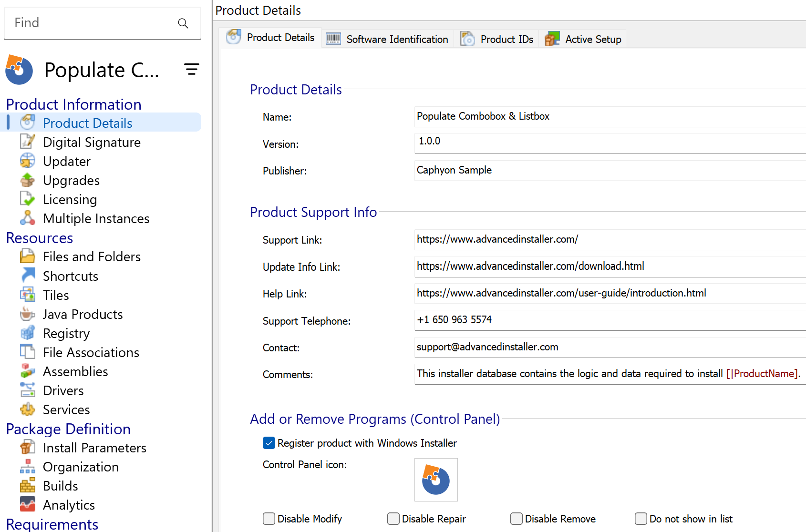Switch to the Active Setup tab
Viewport: 806px width, 532px height.
(583, 39)
